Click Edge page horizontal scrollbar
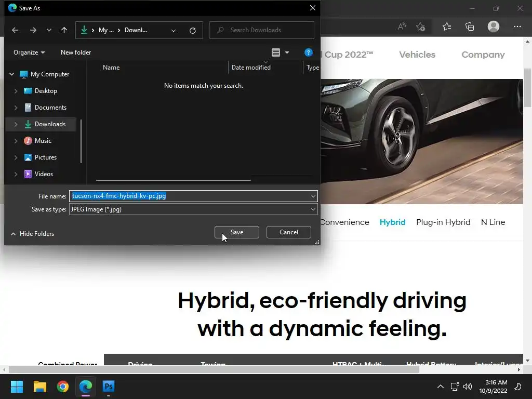Image resolution: width=532 pixels, height=399 pixels. [214, 370]
